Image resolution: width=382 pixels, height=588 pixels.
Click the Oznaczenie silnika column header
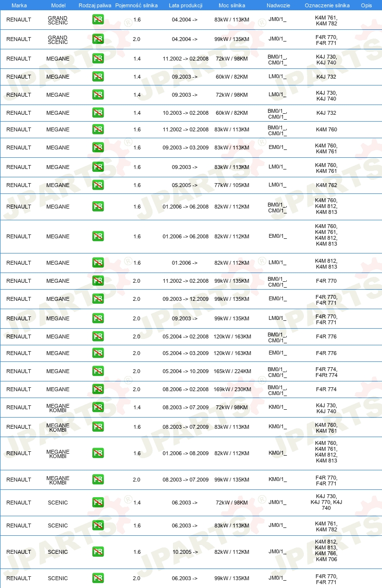(x=327, y=5)
